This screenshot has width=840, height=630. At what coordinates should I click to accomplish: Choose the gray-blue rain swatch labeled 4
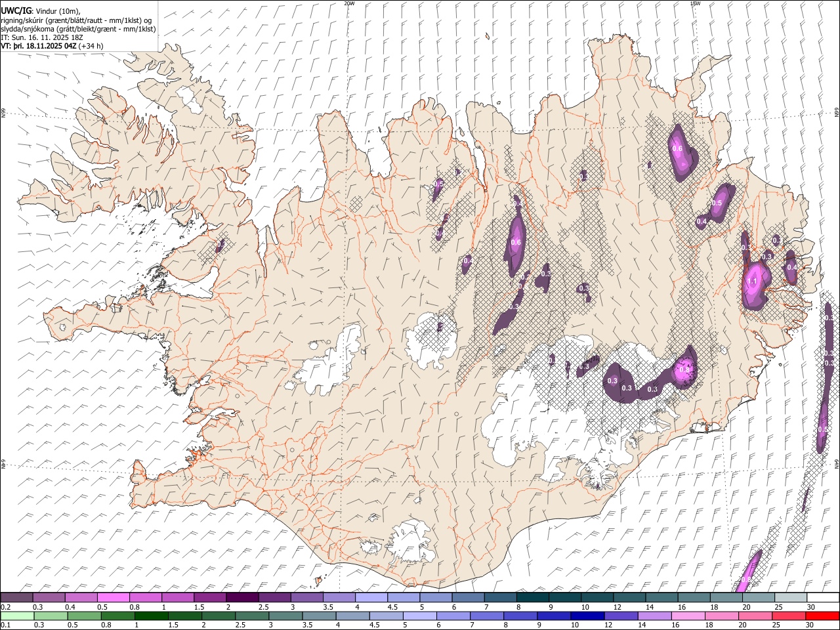(353, 616)
